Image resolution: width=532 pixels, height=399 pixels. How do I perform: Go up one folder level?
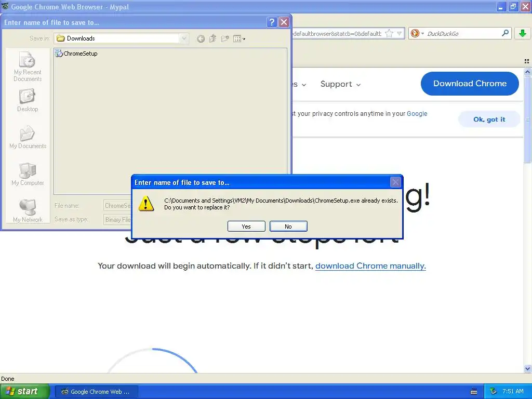point(212,38)
